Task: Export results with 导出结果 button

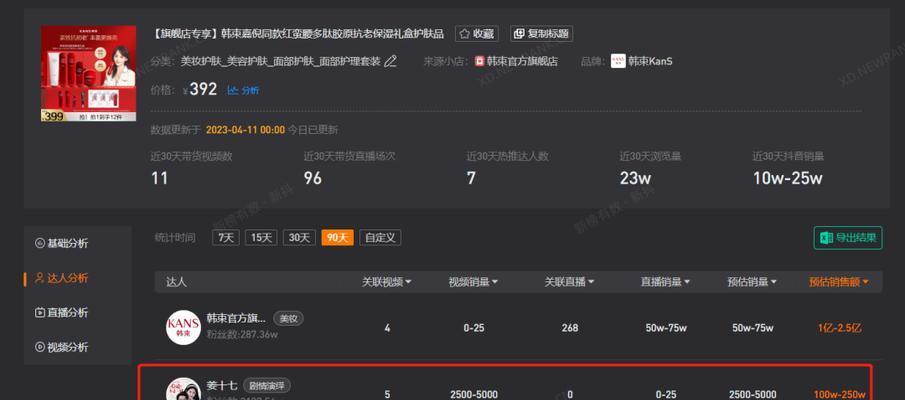Action: click(x=848, y=238)
